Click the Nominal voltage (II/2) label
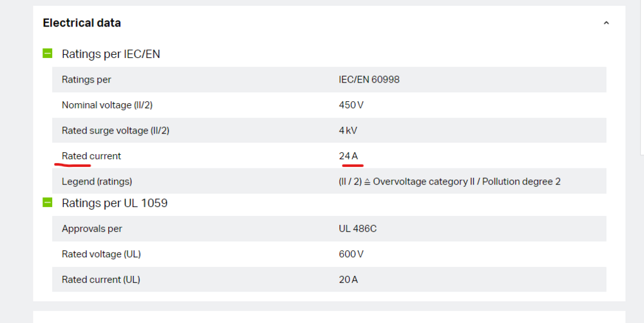This screenshot has width=644, height=323. (107, 105)
